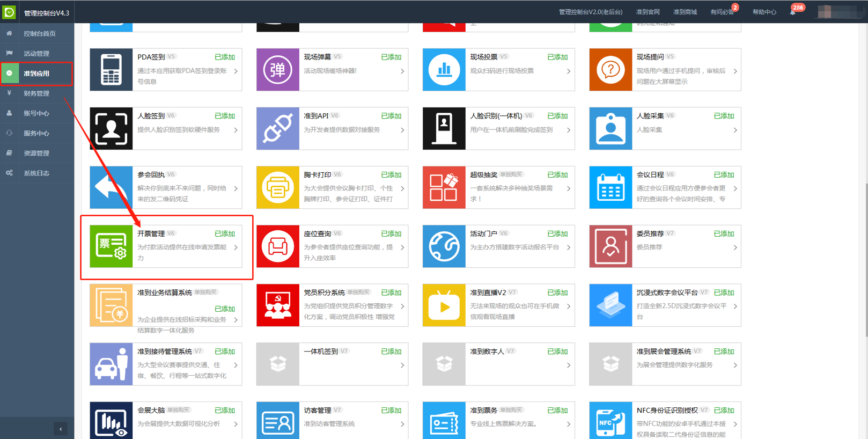868x439 pixels.
Task: Click the 准到API plug icon
Action: click(x=277, y=129)
